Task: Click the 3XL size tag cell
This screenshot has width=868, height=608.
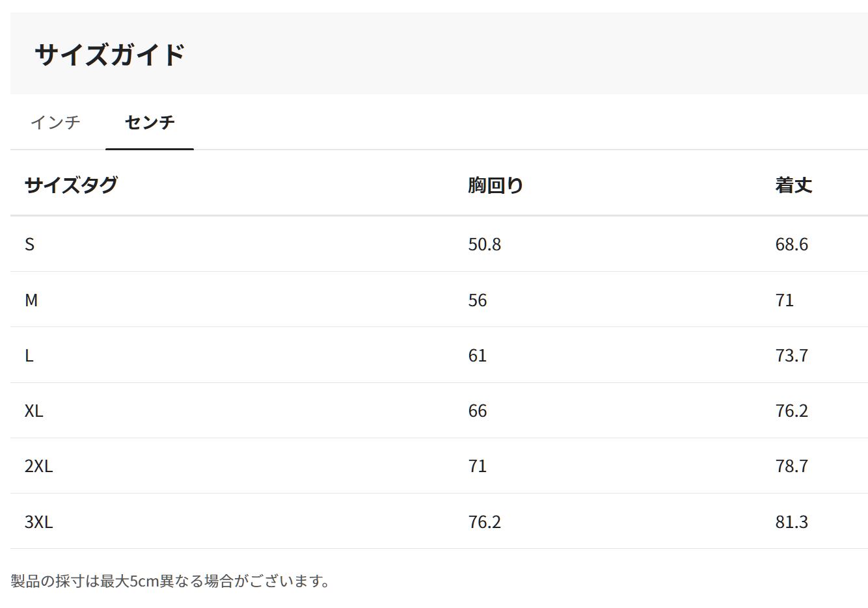Action: point(38,522)
